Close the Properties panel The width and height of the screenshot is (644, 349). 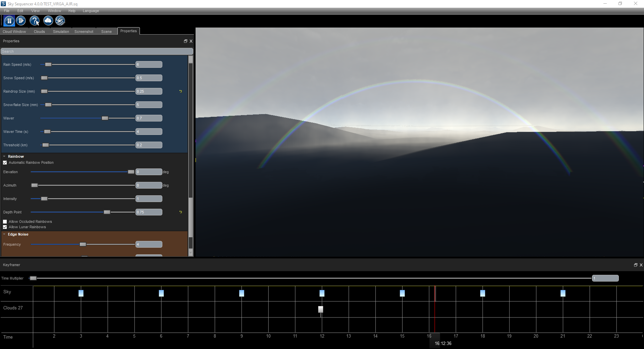191,41
